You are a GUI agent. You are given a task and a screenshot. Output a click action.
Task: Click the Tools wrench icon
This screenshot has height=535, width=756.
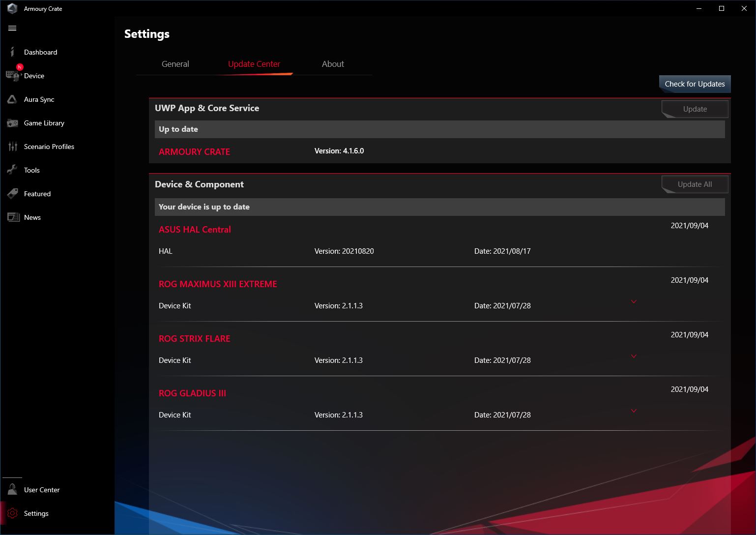12,170
